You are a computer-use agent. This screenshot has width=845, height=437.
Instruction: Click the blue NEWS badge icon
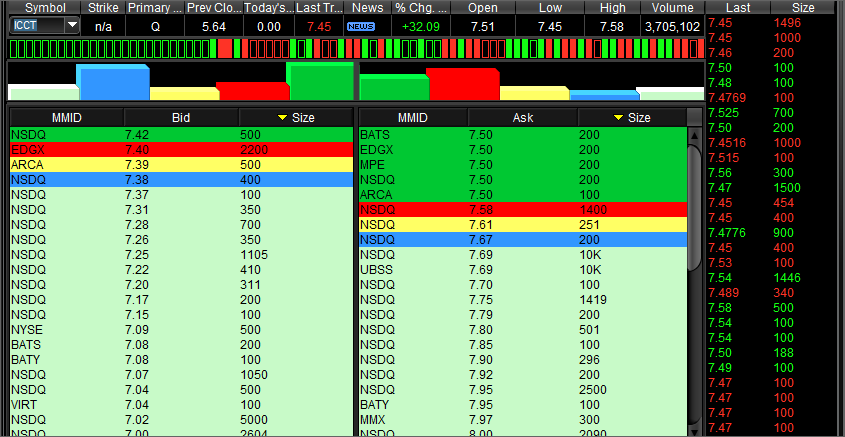361,27
